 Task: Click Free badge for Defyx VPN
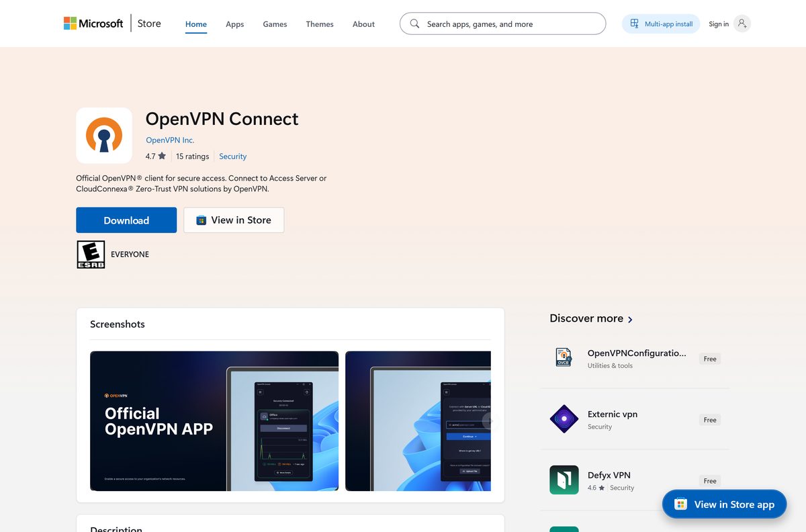point(710,481)
